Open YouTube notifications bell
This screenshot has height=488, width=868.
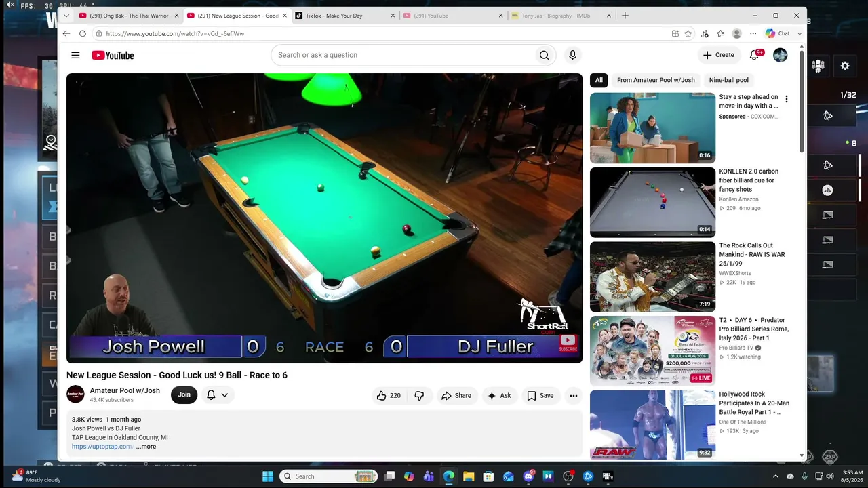point(755,55)
